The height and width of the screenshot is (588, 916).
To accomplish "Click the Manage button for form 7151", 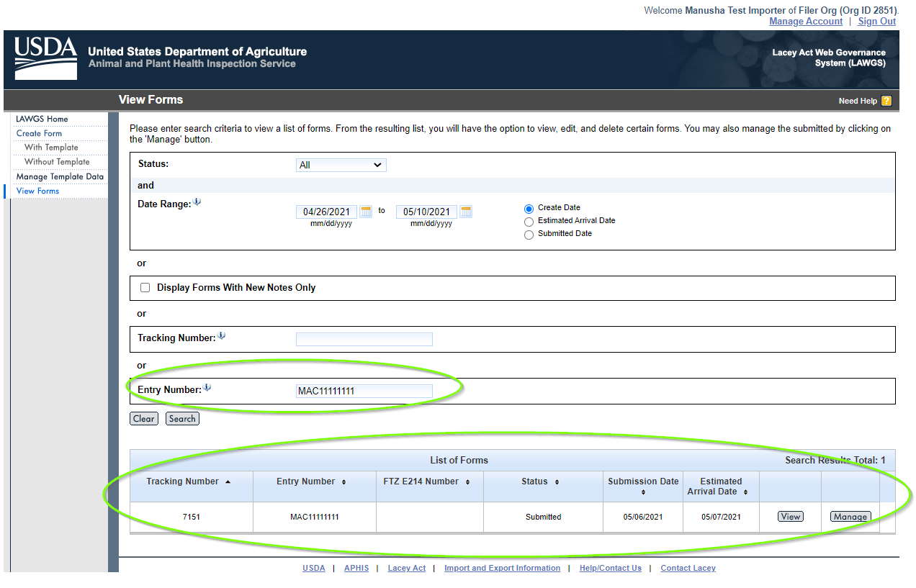I will (x=850, y=517).
